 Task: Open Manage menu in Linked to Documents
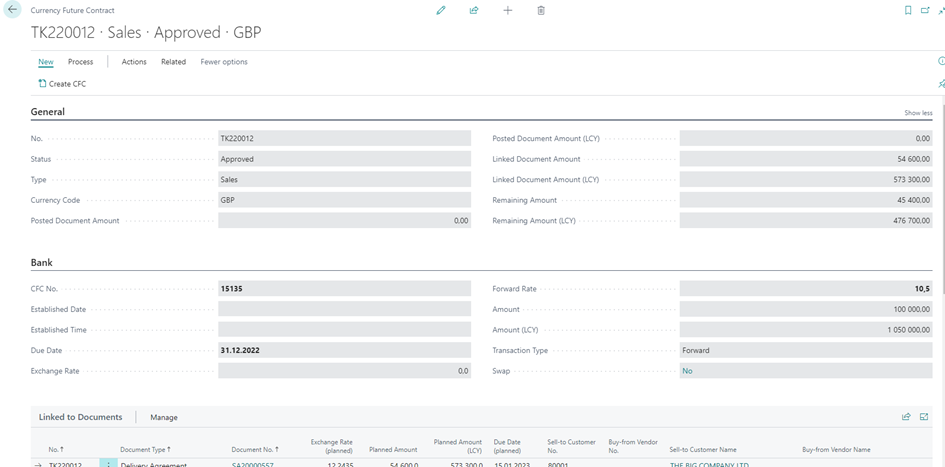(x=164, y=417)
